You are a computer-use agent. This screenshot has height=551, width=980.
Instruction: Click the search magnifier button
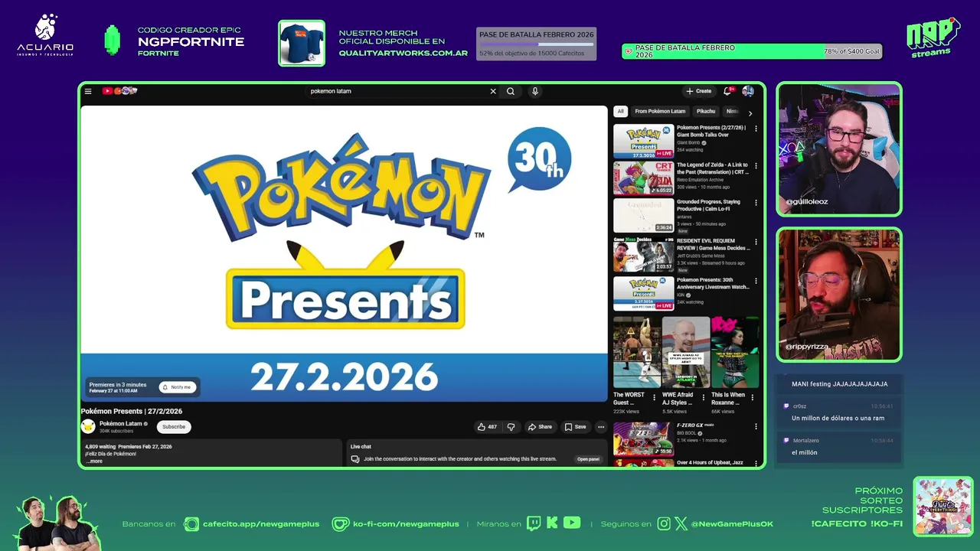(511, 91)
